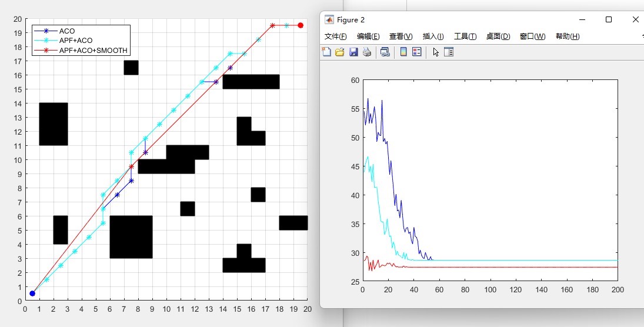Minimize the Figure 2 window
This screenshot has width=644, height=327.
coord(582,19)
